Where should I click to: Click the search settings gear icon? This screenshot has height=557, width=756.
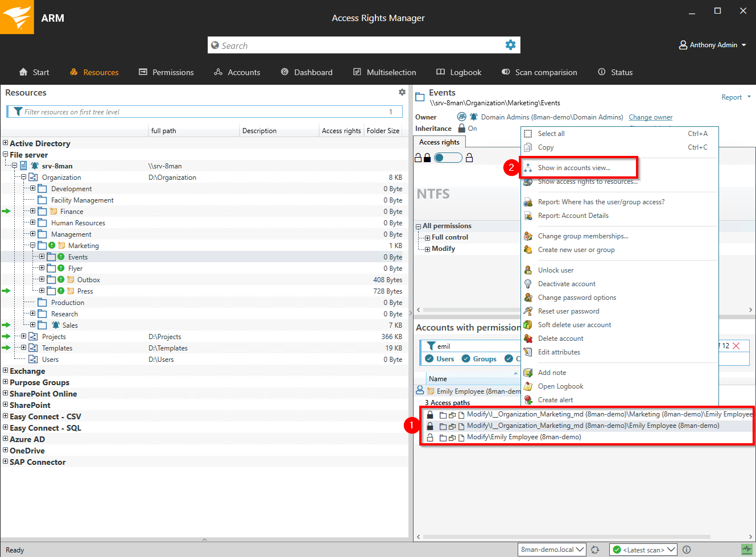510,45
